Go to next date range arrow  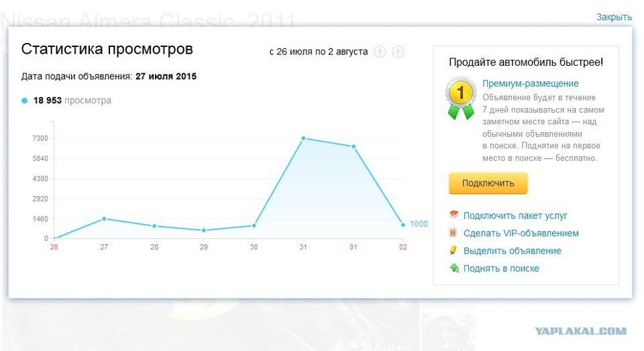point(398,52)
